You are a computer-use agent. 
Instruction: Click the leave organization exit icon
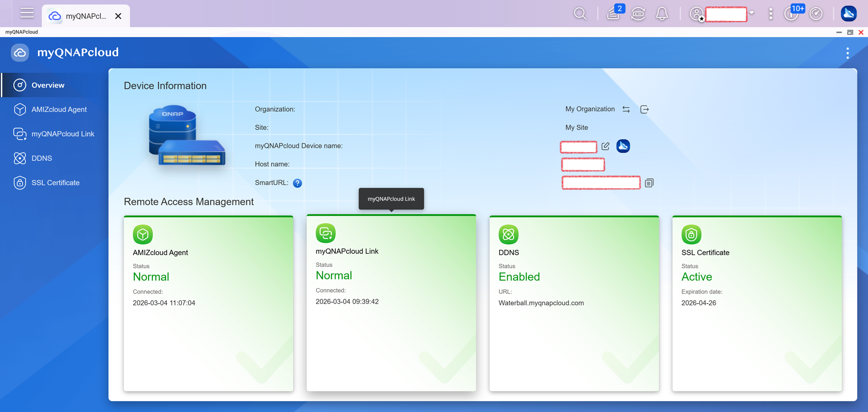(645, 109)
